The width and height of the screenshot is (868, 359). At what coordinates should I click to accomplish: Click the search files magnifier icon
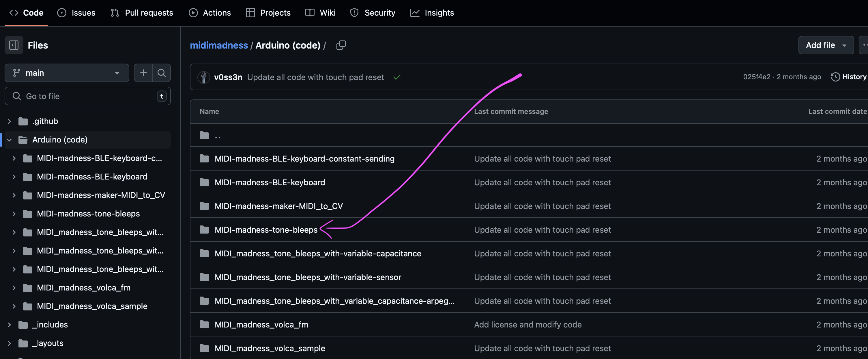click(161, 73)
